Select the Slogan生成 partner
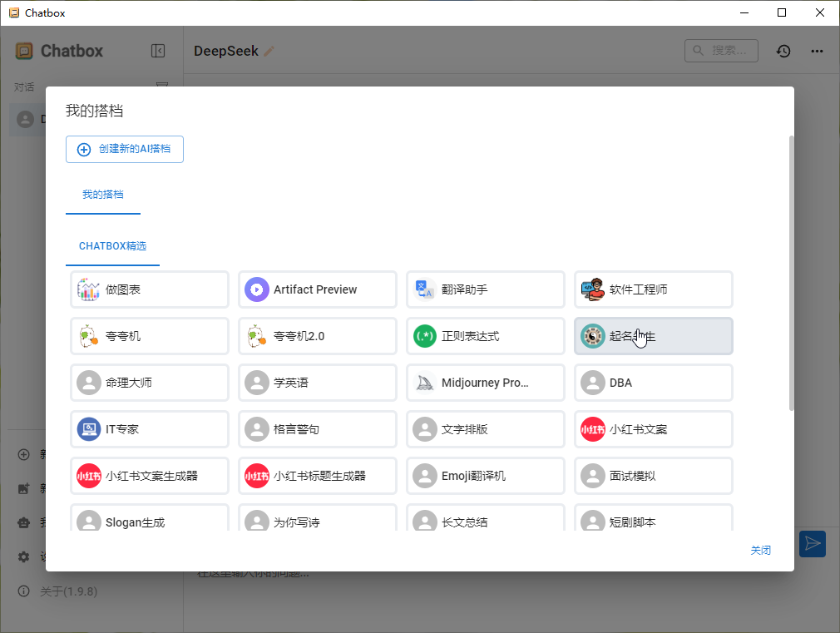 pyautogui.click(x=150, y=517)
